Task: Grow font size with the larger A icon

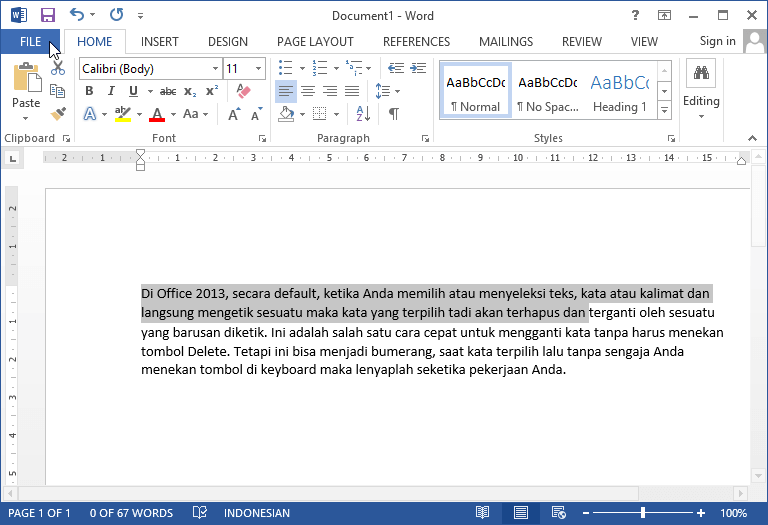Action: pyautogui.click(x=234, y=114)
